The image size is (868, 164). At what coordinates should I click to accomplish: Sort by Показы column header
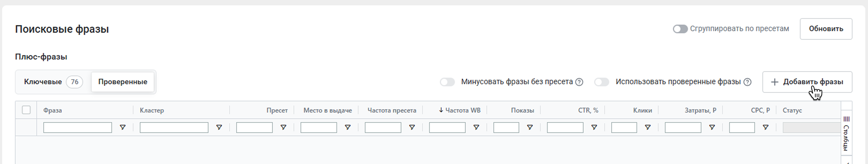(x=522, y=110)
